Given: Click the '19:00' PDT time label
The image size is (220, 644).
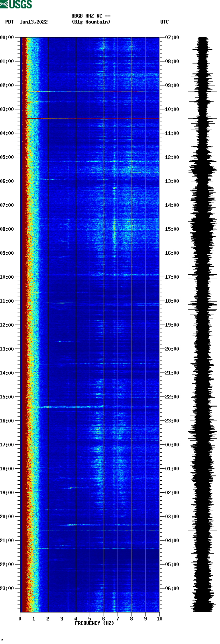Looking at the screenshot, I should click(x=7, y=493).
